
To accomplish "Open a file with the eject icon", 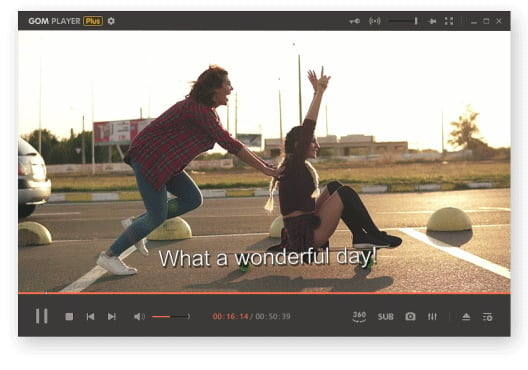I will pos(466,316).
